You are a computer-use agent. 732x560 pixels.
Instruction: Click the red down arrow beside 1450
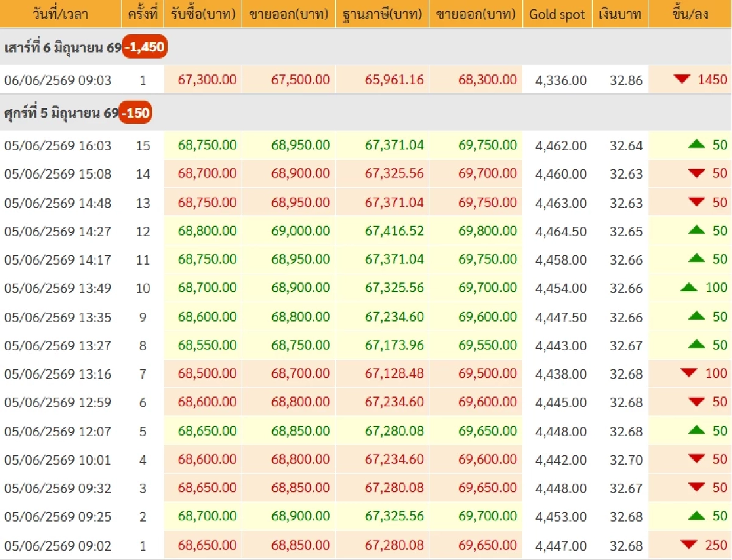682,79
